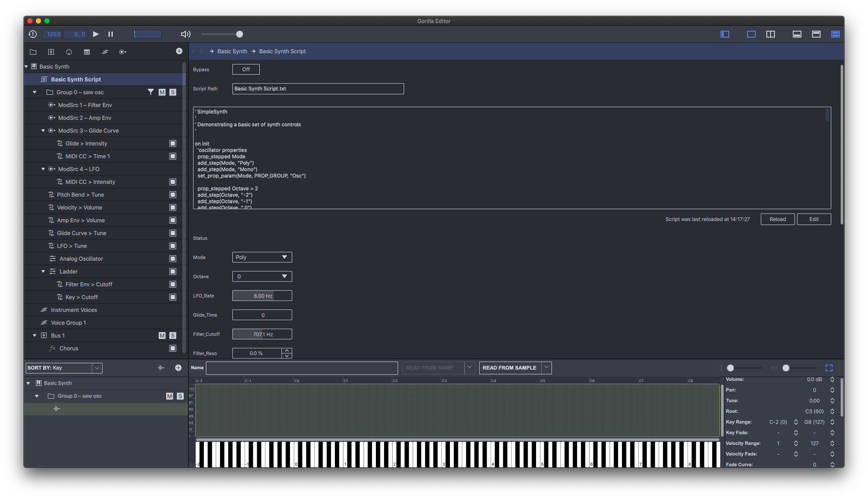Select the top and bottom panels layout icon
The width and height of the screenshot is (868, 499).
point(836,34)
